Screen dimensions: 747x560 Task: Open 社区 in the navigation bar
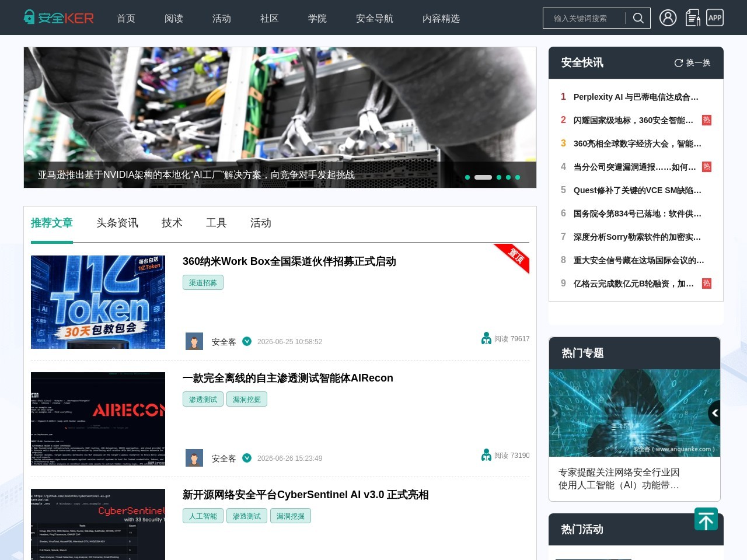pos(270,18)
